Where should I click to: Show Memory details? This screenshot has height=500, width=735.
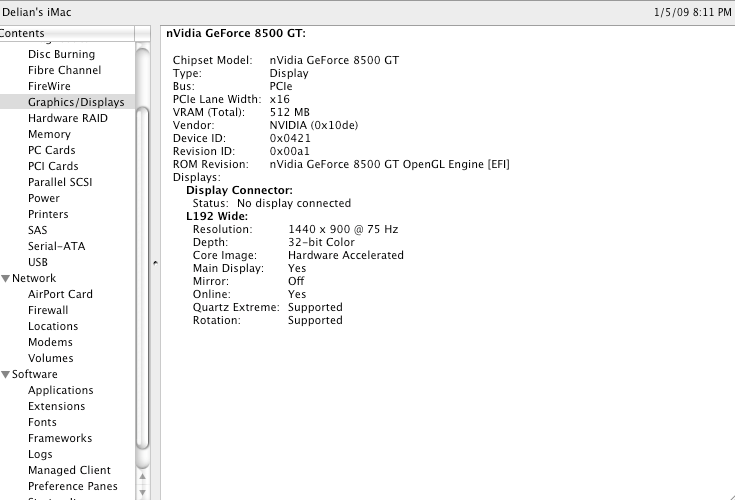point(49,134)
